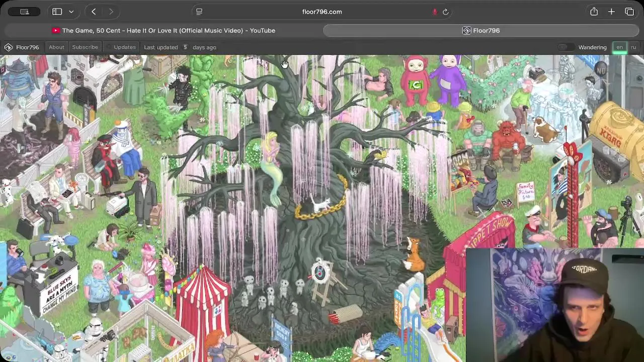Click the archery target under the tree
644x362 pixels.
320,273
